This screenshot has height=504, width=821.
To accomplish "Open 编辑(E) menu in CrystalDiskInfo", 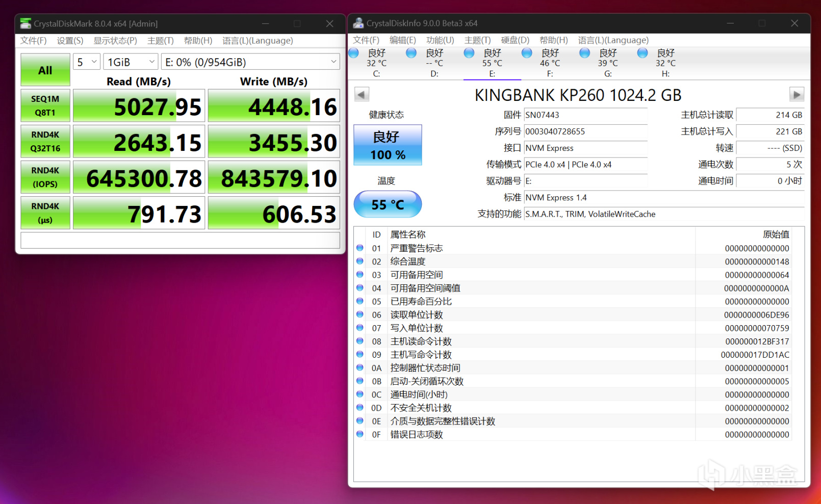I will click(403, 40).
